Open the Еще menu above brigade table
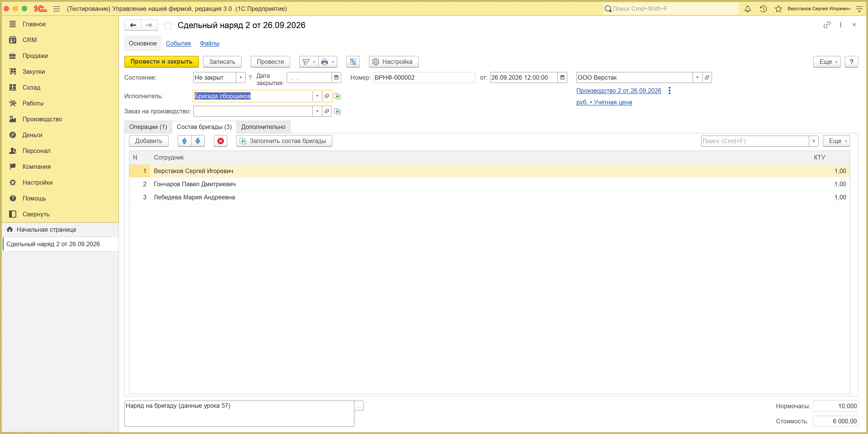 [836, 141]
